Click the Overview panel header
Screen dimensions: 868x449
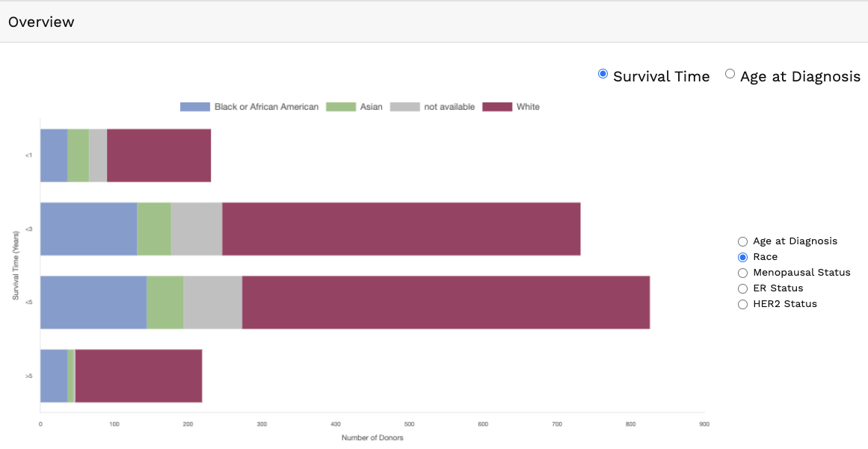pos(41,22)
